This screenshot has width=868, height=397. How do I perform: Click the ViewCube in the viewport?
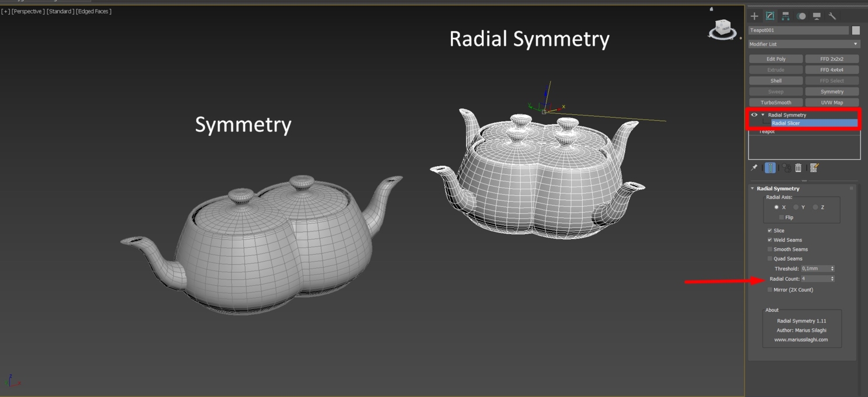coord(723,29)
